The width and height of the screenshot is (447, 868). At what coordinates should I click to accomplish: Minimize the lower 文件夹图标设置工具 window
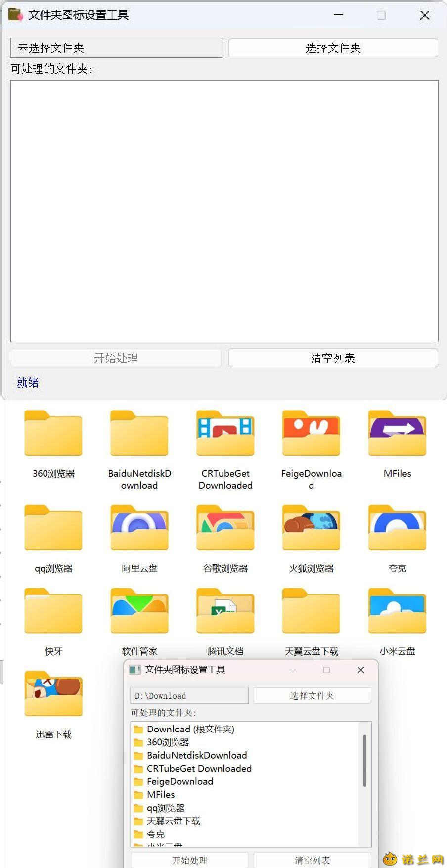click(x=292, y=670)
